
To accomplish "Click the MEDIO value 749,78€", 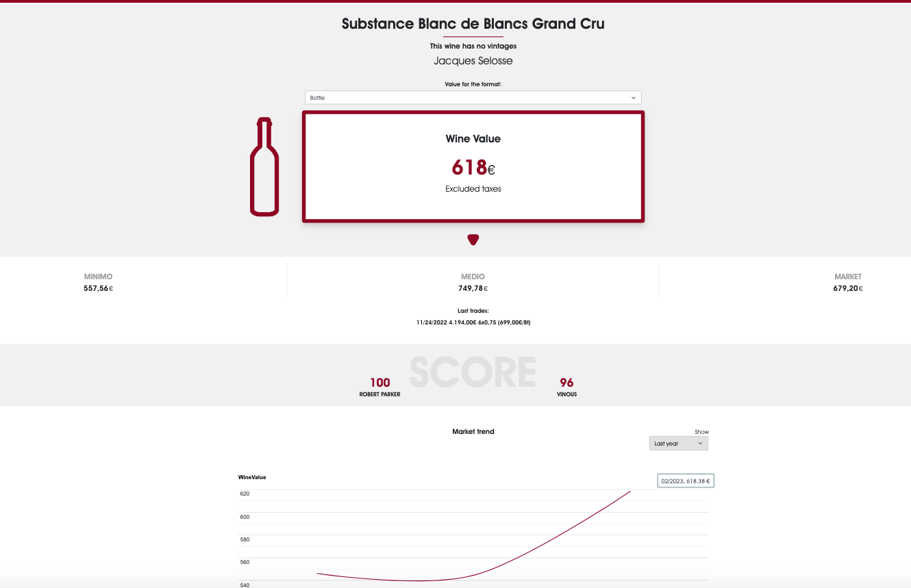I will tap(473, 288).
